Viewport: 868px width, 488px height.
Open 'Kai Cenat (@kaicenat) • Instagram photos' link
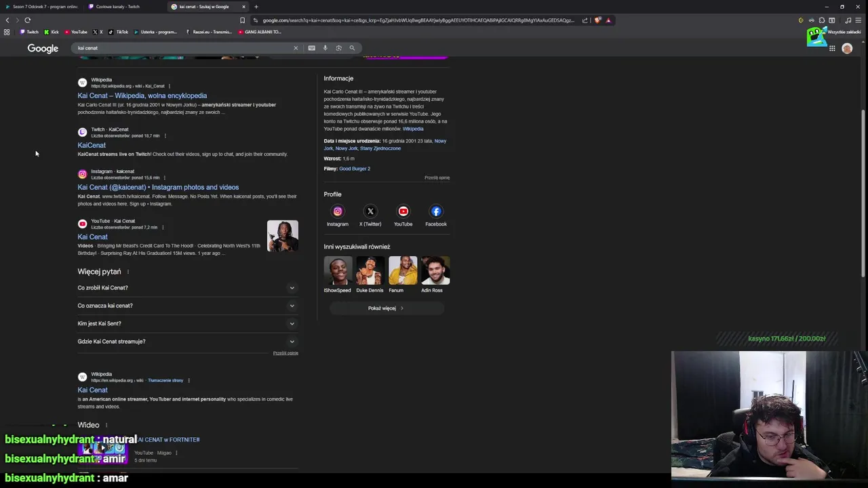(158, 187)
